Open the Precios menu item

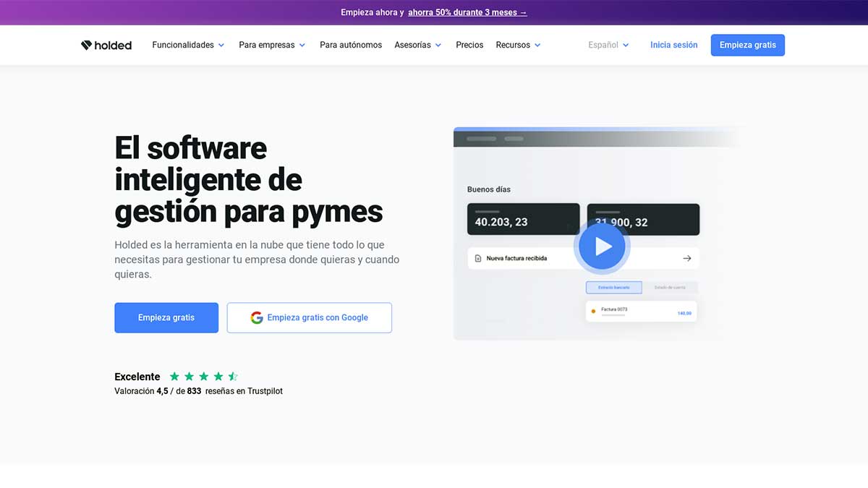point(469,45)
